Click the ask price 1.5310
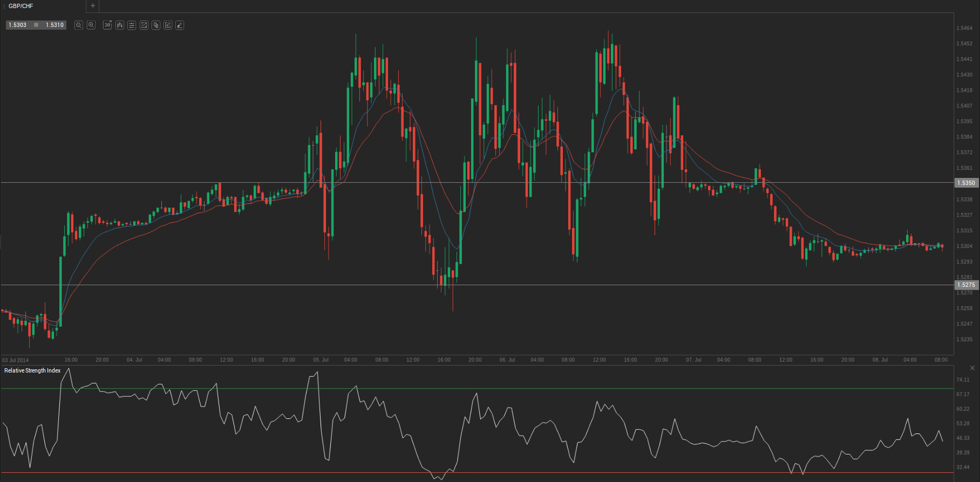980x482 pixels. pos(55,25)
